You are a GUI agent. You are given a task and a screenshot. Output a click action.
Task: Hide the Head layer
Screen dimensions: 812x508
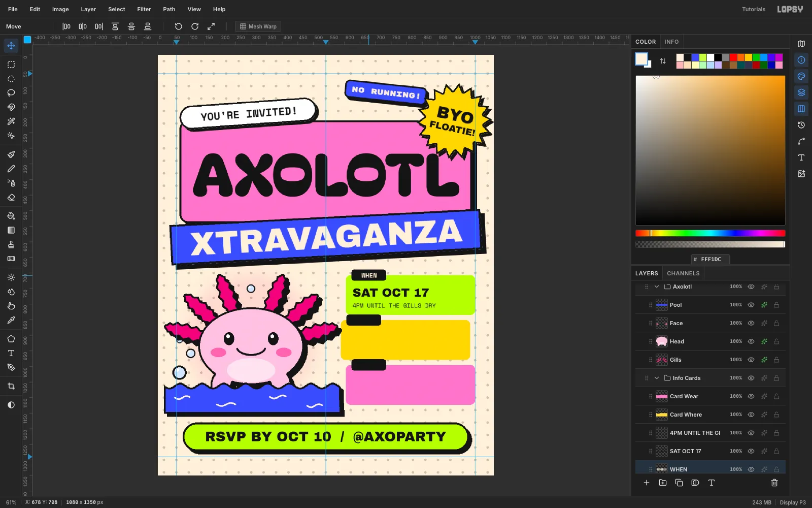[751, 341]
